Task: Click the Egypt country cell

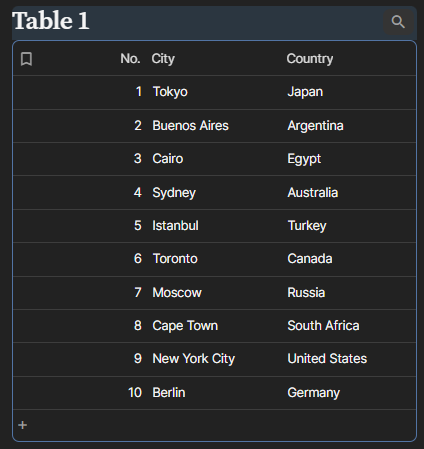Action: (304, 159)
